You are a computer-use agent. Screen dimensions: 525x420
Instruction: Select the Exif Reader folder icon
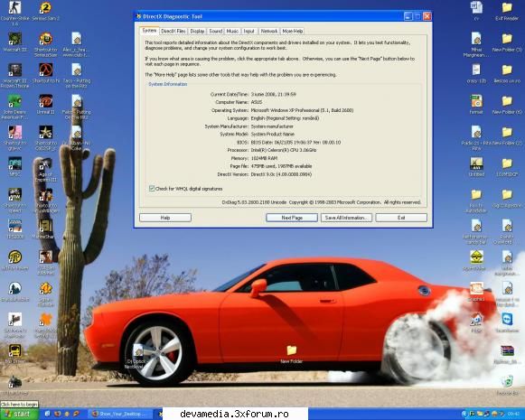pyautogui.click(x=507, y=8)
